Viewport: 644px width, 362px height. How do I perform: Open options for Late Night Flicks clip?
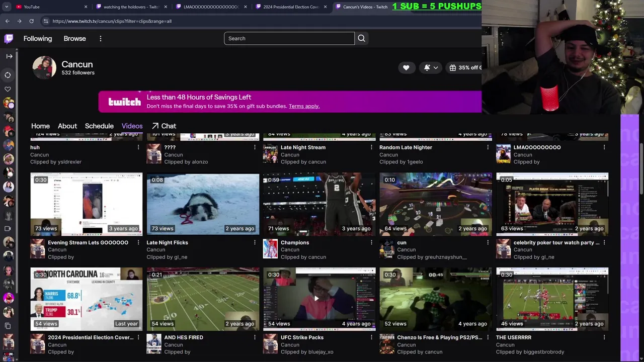coord(255,242)
